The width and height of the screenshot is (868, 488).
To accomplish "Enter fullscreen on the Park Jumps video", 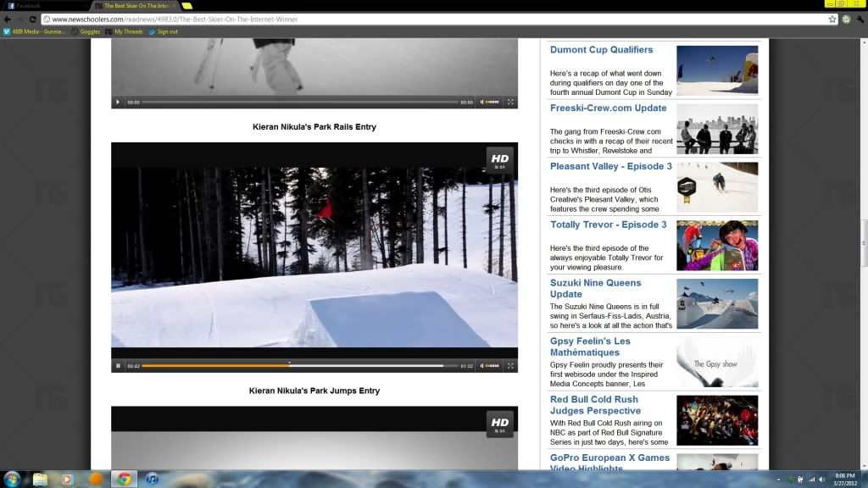I will [510, 366].
